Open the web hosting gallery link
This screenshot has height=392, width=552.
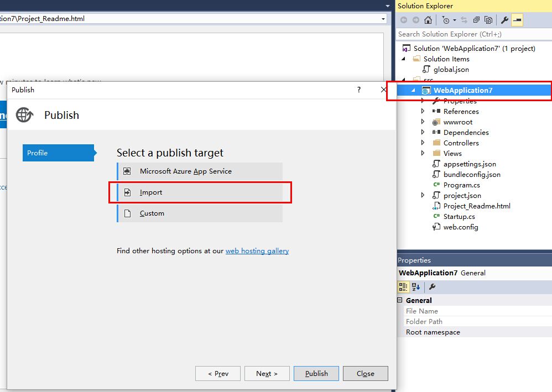tap(257, 251)
